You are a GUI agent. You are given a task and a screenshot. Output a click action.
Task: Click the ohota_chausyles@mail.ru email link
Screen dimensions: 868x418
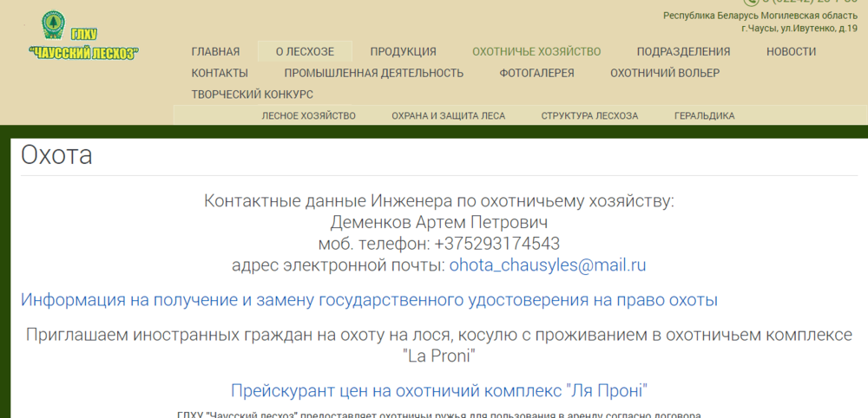548,265
